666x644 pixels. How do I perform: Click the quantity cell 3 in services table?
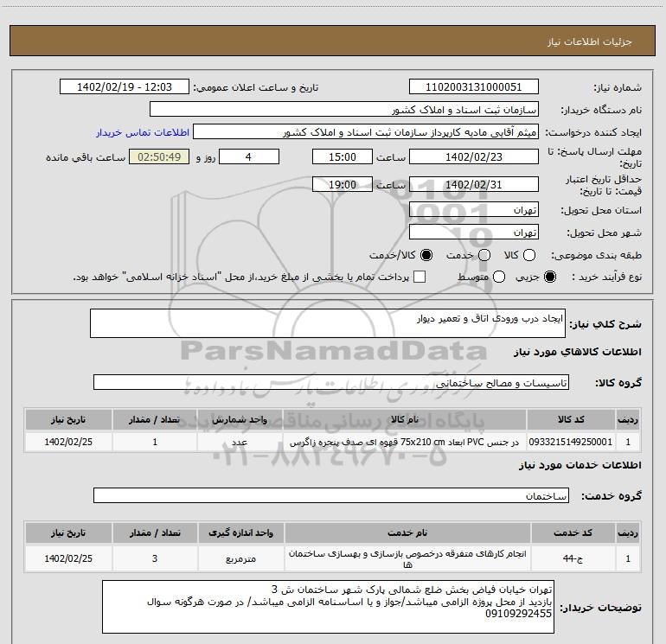[x=155, y=558]
